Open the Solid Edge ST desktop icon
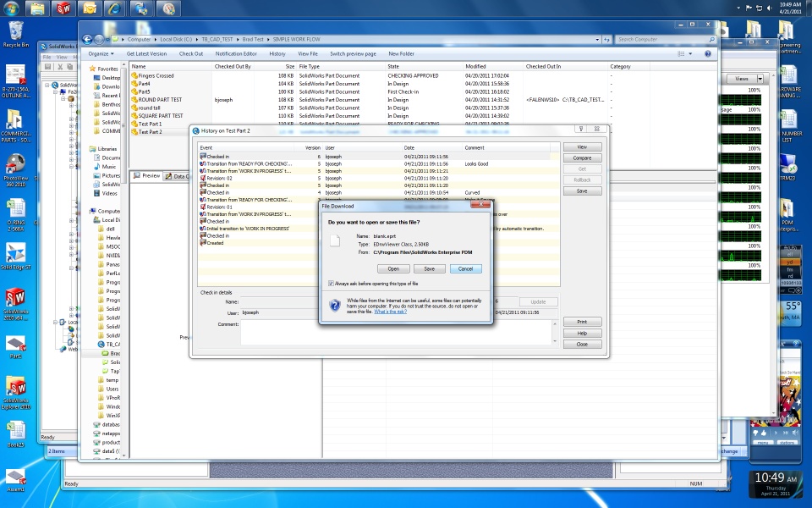The height and width of the screenshot is (508, 812). point(15,257)
